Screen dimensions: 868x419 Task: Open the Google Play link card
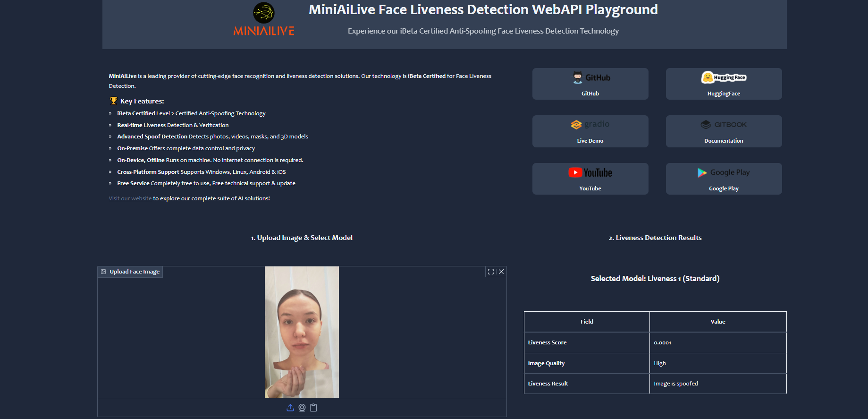[x=724, y=179]
